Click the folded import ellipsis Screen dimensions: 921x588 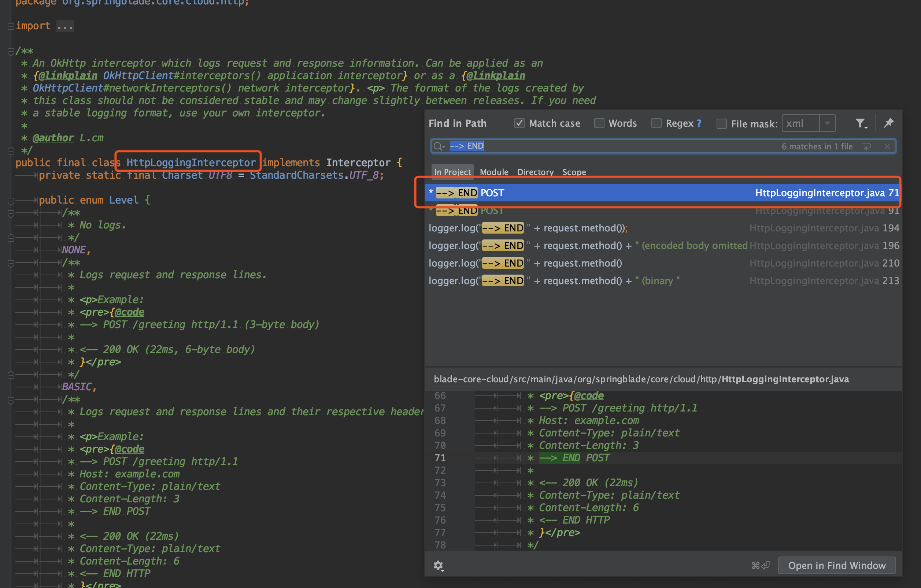coord(65,26)
